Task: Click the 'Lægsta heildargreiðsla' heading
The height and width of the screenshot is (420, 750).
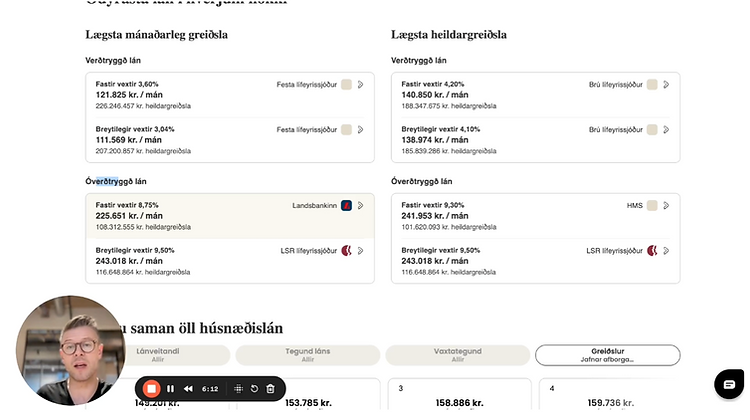Action: [449, 35]
